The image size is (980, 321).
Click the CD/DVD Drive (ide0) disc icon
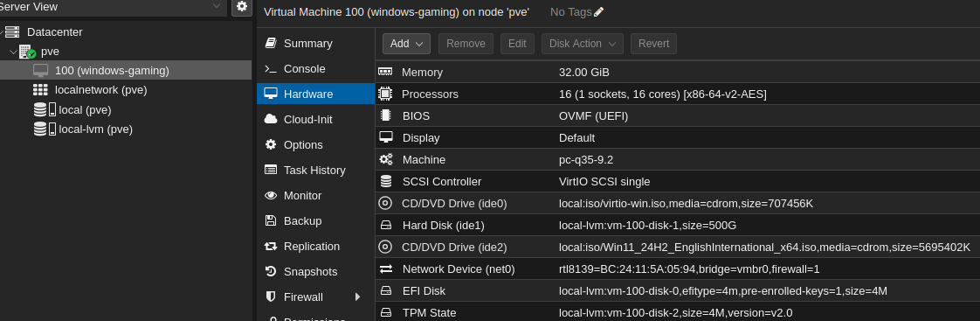(385, 204)
